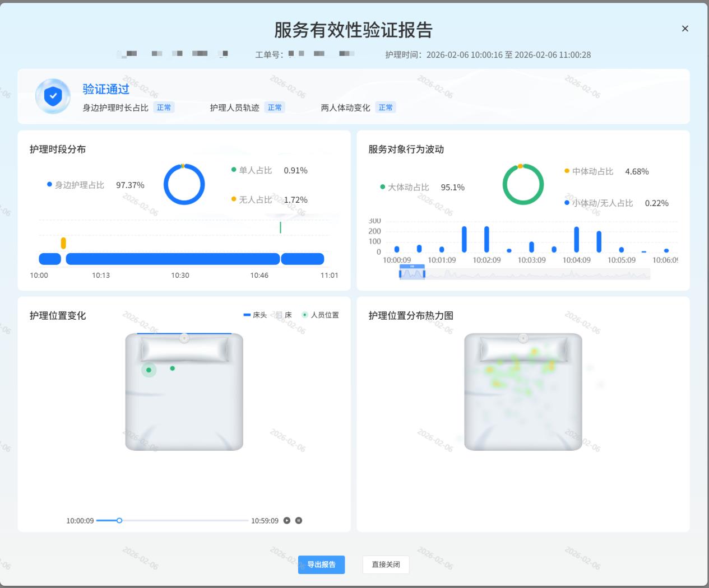Click the pause button beside the playback slider

coord(299,520)
